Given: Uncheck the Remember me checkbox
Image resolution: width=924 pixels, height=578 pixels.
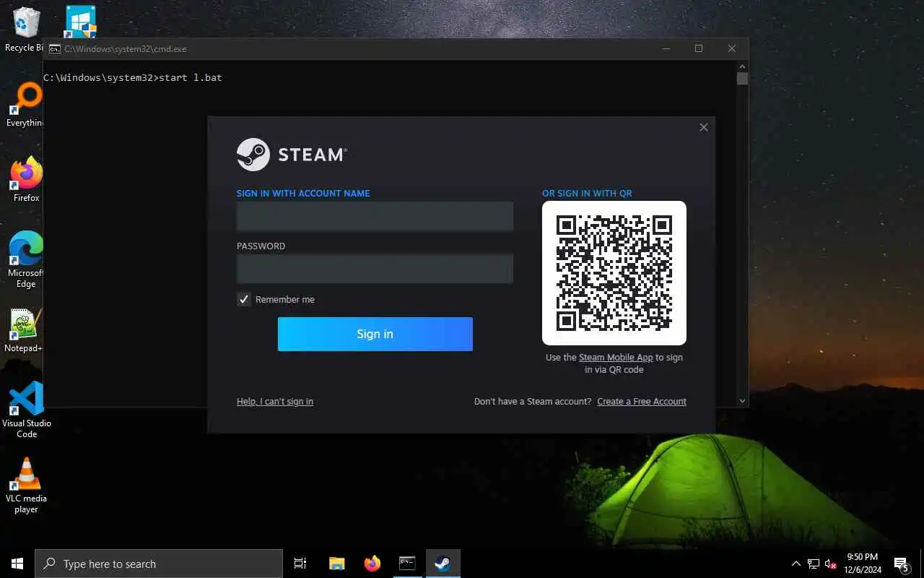Looking at the screenshot, I should [x=244, y=299].
